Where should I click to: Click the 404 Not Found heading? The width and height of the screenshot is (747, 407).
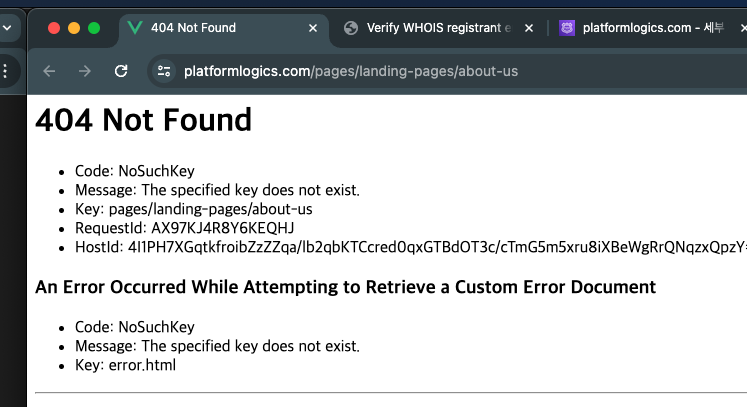143,119
